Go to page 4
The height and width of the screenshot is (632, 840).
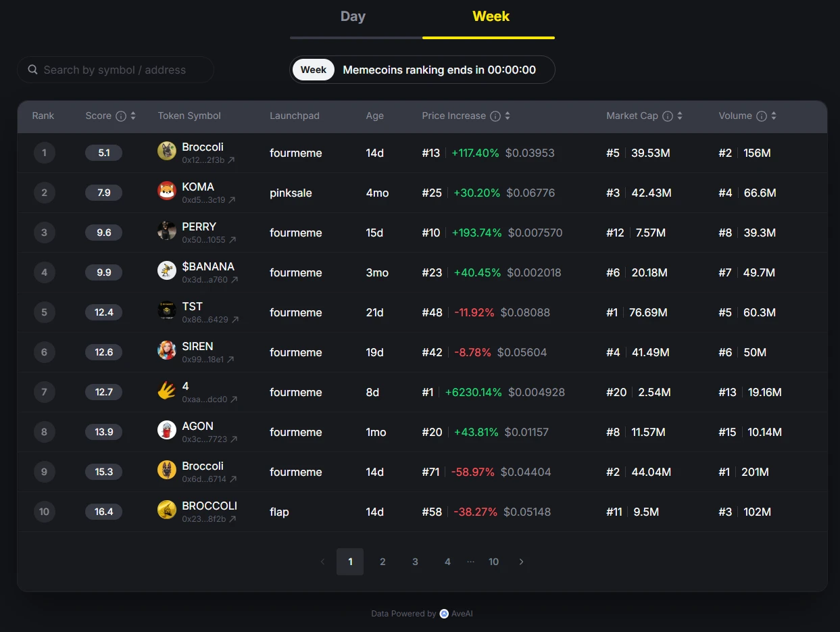tap(447, 562)
